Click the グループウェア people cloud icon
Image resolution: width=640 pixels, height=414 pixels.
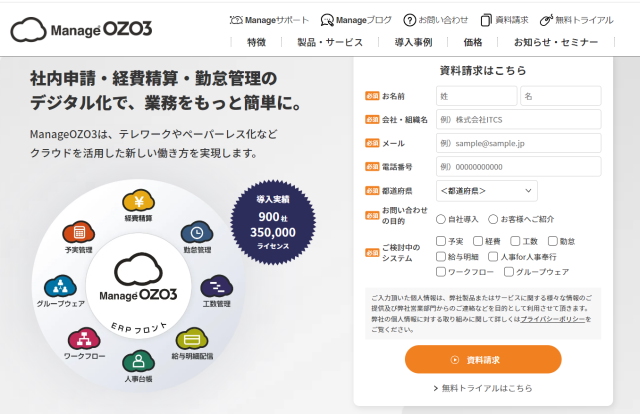(x=60, y=286)
